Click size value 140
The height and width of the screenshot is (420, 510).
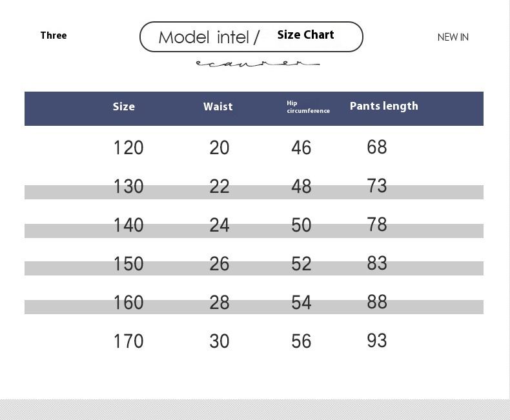(x=128, y=225)
